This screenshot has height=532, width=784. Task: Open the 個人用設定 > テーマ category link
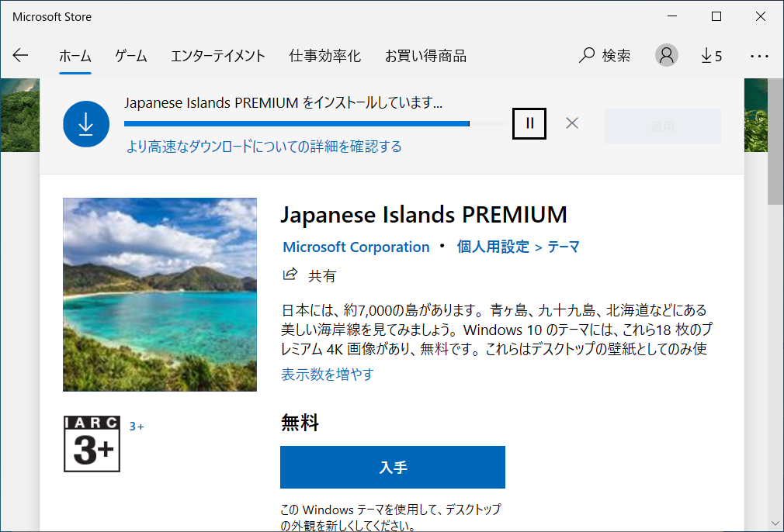(x=518, y=247)
